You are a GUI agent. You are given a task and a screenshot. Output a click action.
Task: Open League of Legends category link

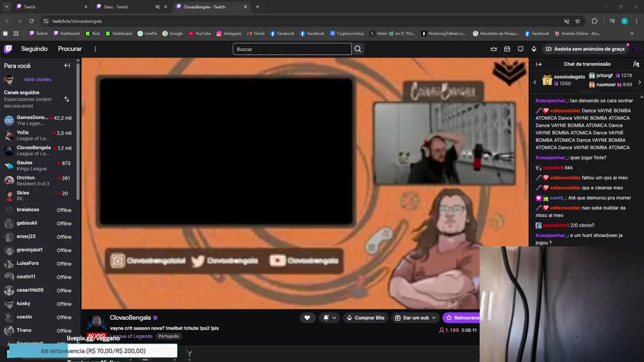[x=131, y=336]
